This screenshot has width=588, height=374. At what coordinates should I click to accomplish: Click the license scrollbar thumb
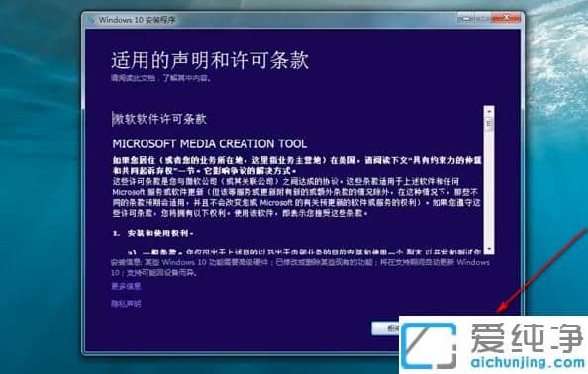pyautogui.click(x=489, y=124)
